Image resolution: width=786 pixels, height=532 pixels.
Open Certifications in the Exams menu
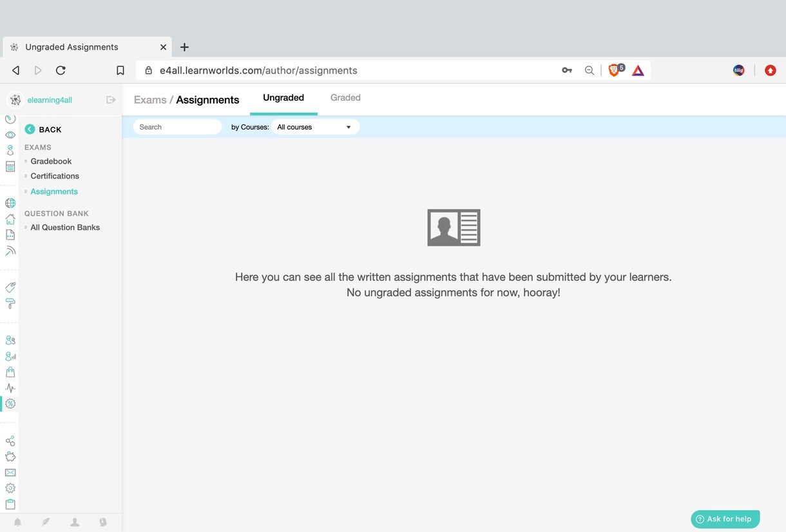55,176
